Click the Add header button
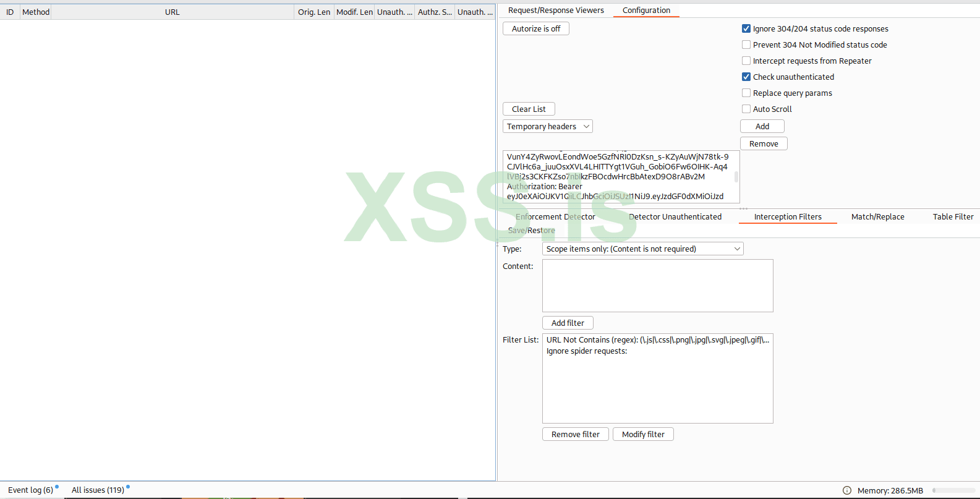 (x=762, y=126)
